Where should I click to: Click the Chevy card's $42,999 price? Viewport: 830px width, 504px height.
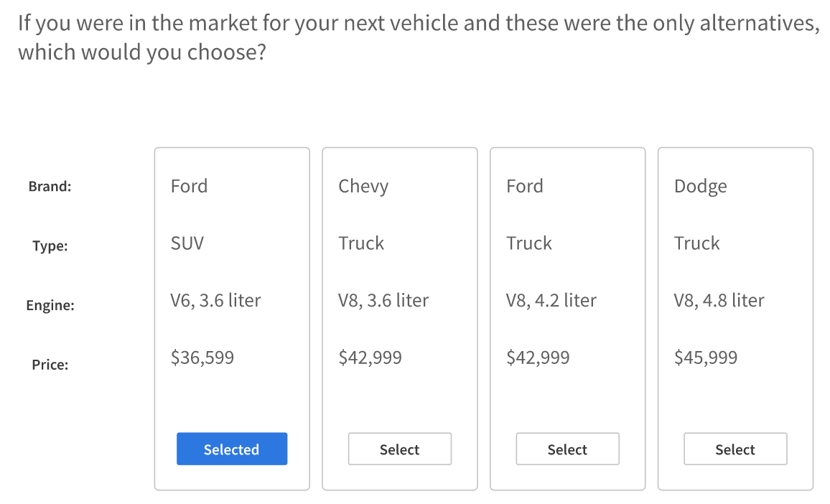370,357
